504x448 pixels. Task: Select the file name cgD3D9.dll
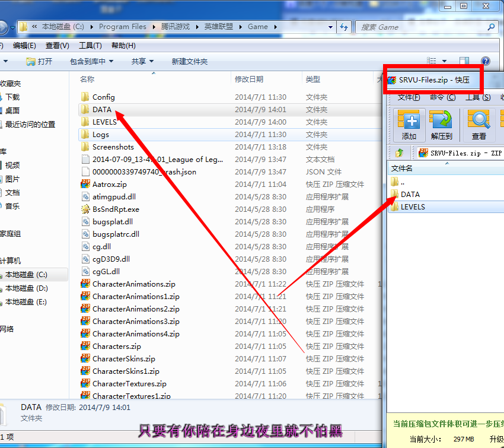pyautogui.click(x=111, y=259)
